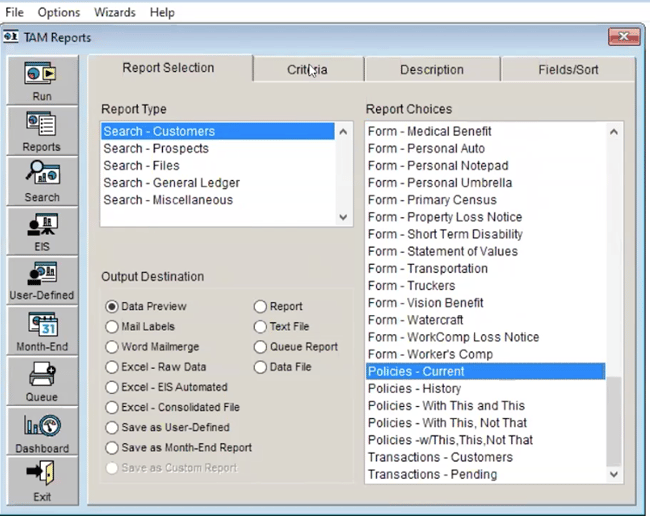Viewport: 650px width, 516px height.
Task: Select Form - Personal Notepad choice
Action: [x=485, y=165]
